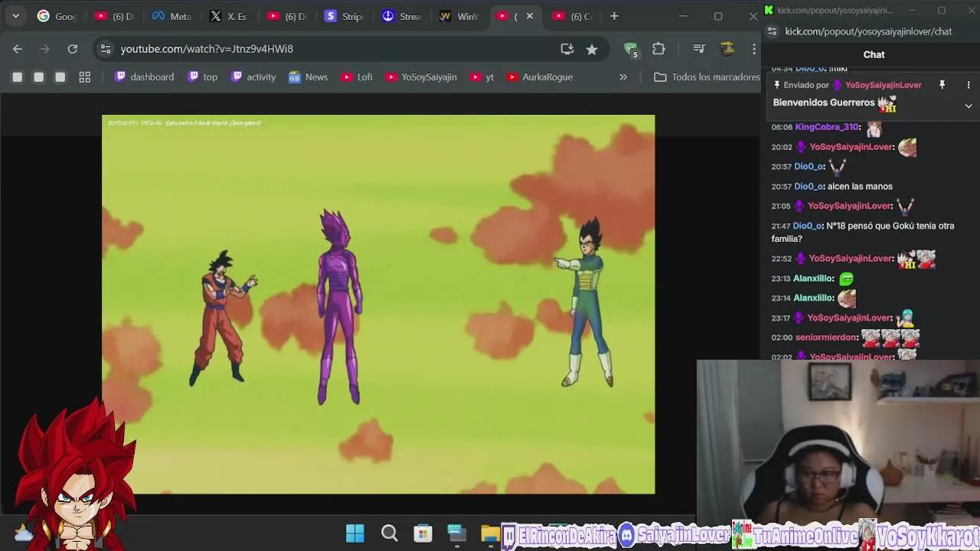Open the Extensions puzzle menu

(658, 49)
